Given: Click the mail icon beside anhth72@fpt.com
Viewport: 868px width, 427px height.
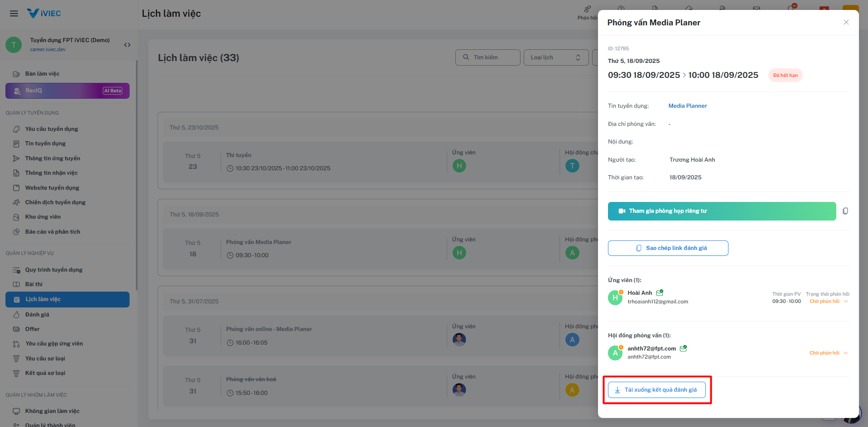Looking at the screenshot, I should 684,348.
